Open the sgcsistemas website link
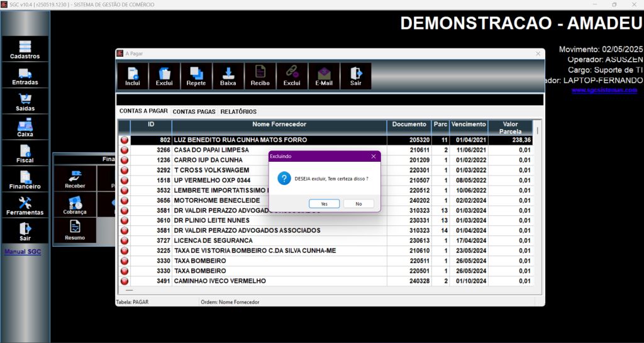 click(604, 90)
